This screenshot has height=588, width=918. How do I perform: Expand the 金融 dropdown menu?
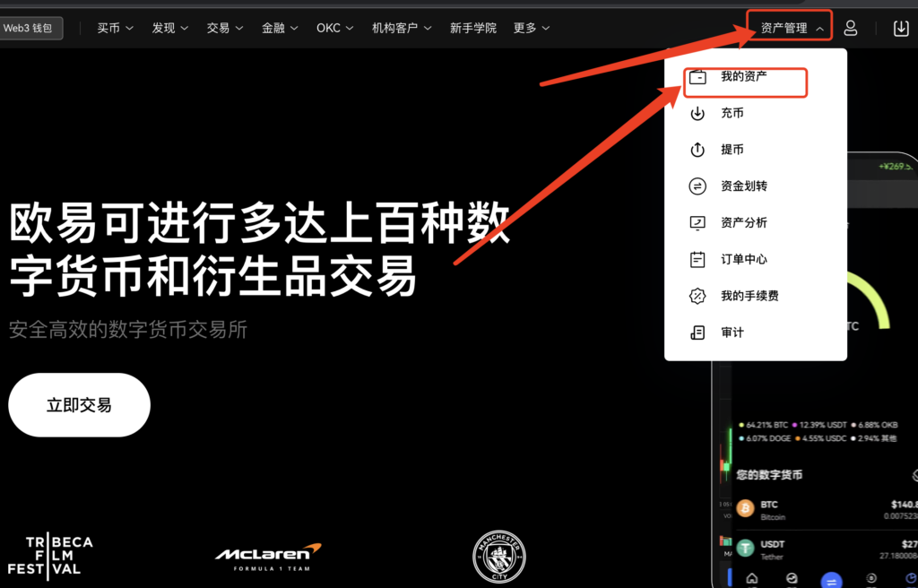280,28
